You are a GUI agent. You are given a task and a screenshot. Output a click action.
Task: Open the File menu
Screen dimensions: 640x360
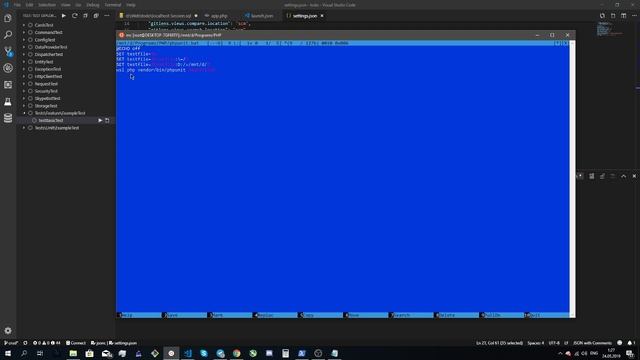17,5
